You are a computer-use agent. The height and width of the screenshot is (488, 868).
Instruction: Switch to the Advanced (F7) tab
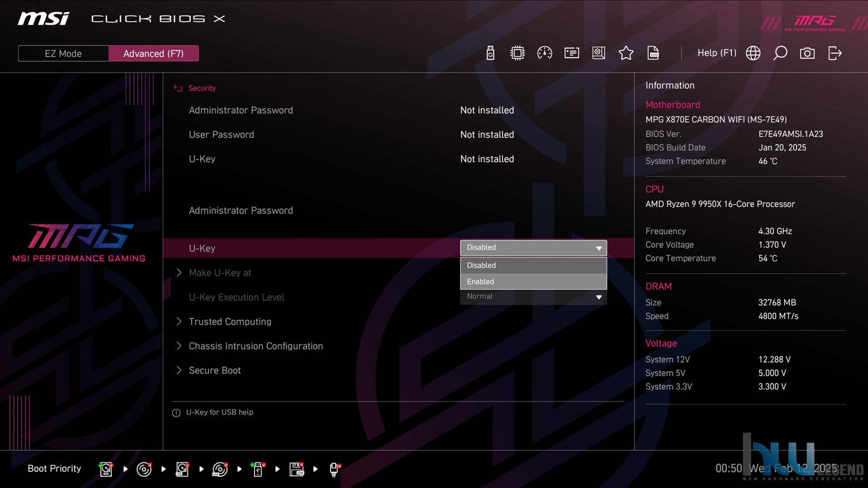click(x=154, y=54)
